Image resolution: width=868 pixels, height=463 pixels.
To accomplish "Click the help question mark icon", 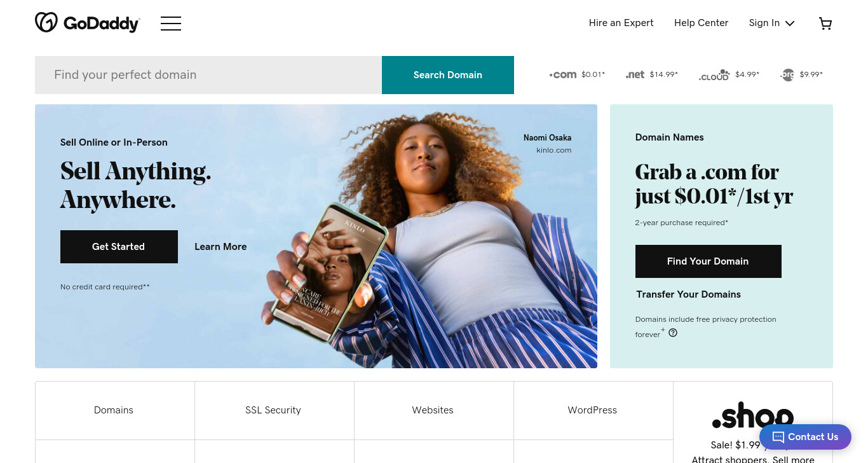I will (673, 333).
